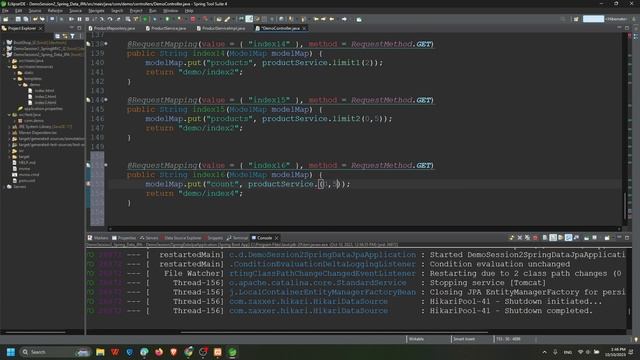Open the Markers tab in bottom panel
This screenshot has height=360, width=640.
(98, 238)
